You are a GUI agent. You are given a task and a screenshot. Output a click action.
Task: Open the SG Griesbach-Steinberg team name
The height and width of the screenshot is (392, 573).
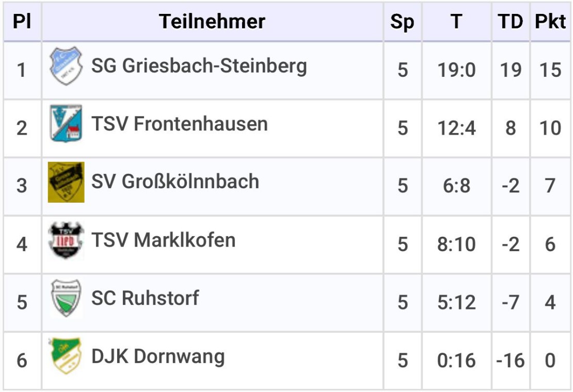click(x=199, y=66)
